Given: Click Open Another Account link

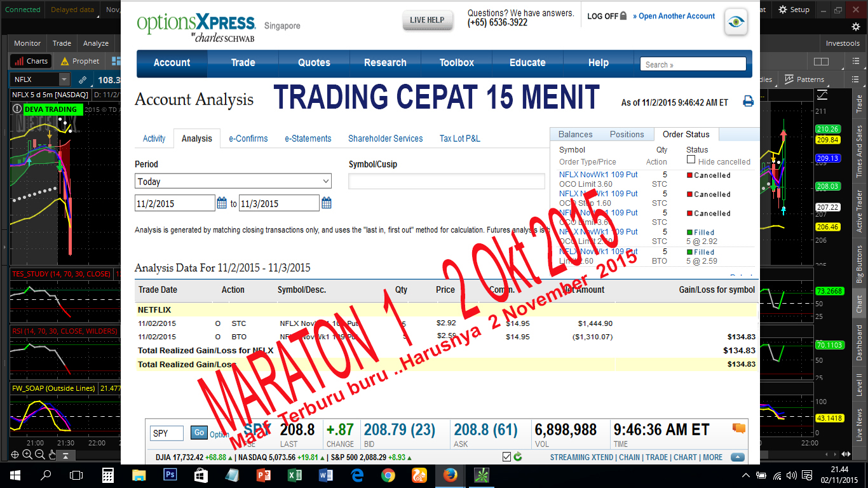Looking at the screenshot, I should tap(674, 16).
